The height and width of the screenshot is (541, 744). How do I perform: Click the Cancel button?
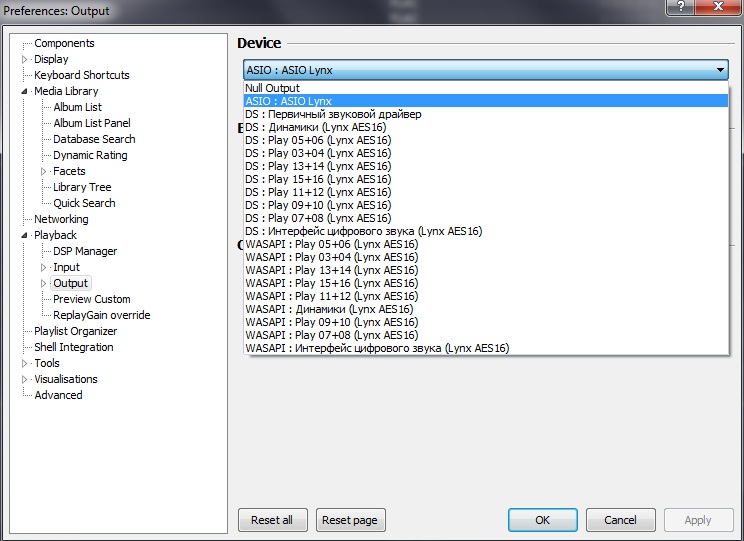pyautogui.click(x=620, y=520)
